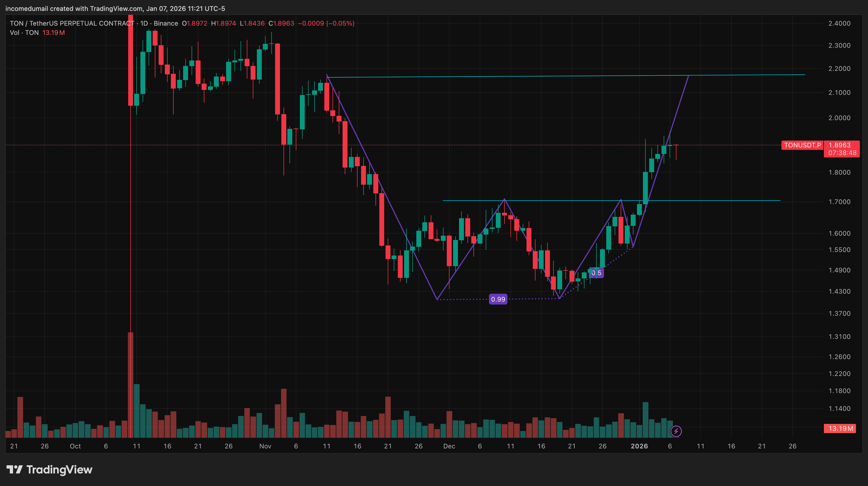The image size is (868, 486).
Task: Click the red 13.19M volume axis tag
Action: [x=840, y=428]
